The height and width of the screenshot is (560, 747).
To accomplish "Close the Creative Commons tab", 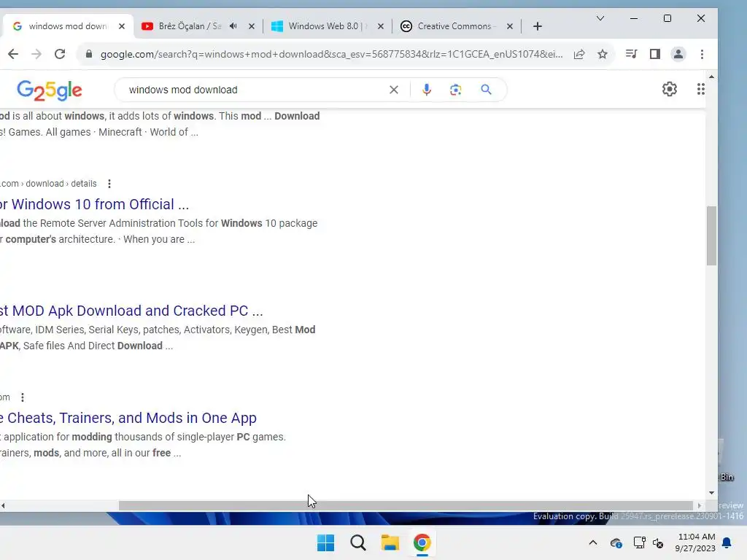I will 510,26.
